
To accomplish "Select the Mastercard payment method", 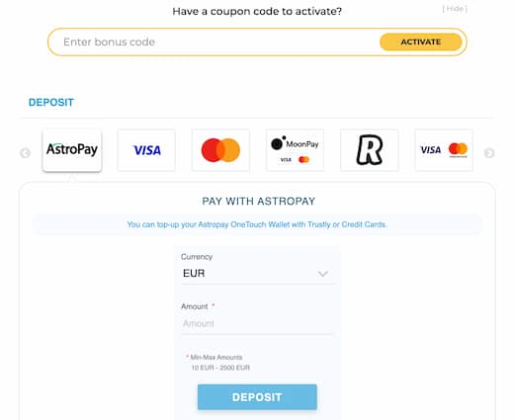I will (220, 150).
